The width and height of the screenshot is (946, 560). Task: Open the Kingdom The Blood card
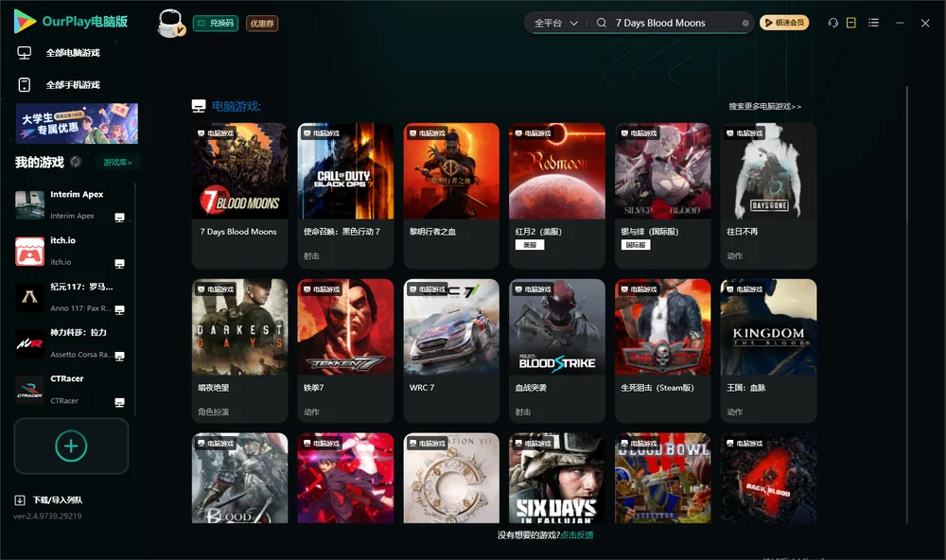click(x=768, y=351)
